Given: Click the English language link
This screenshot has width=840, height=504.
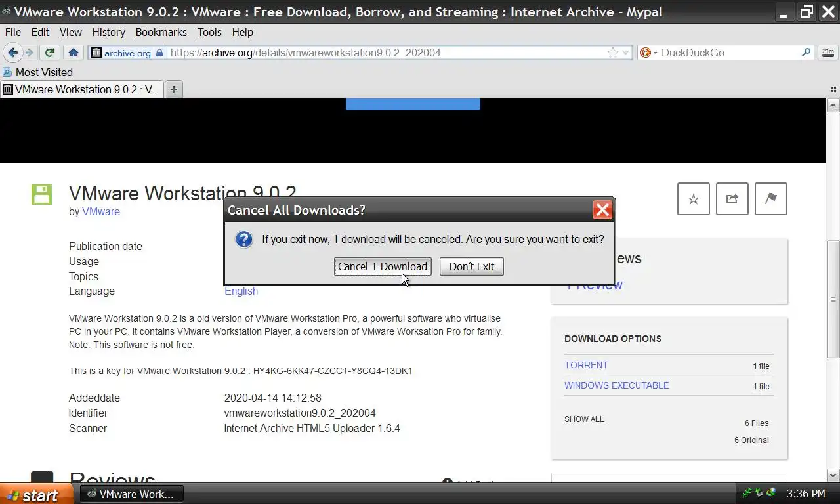Looking at the screenshot, I should coord(241,291).
